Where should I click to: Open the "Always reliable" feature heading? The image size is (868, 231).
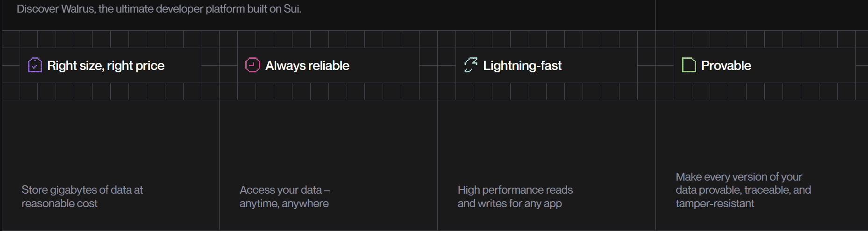307,66
